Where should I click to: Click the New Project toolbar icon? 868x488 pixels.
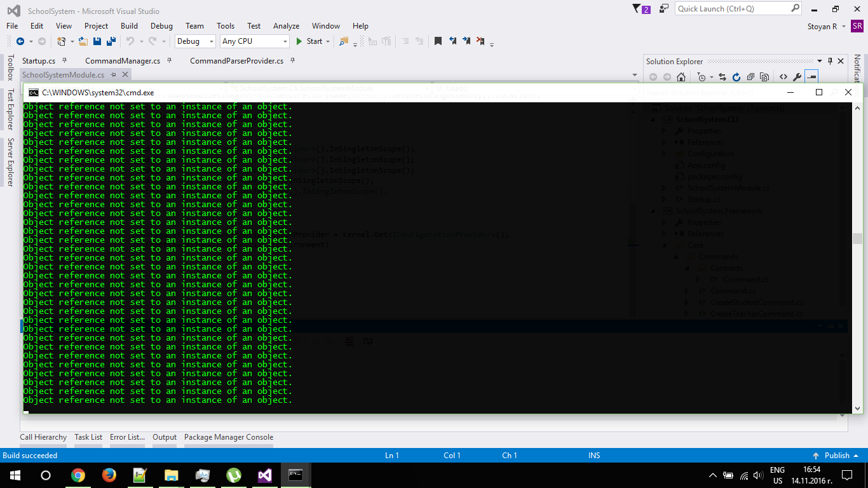coord(61,41)
